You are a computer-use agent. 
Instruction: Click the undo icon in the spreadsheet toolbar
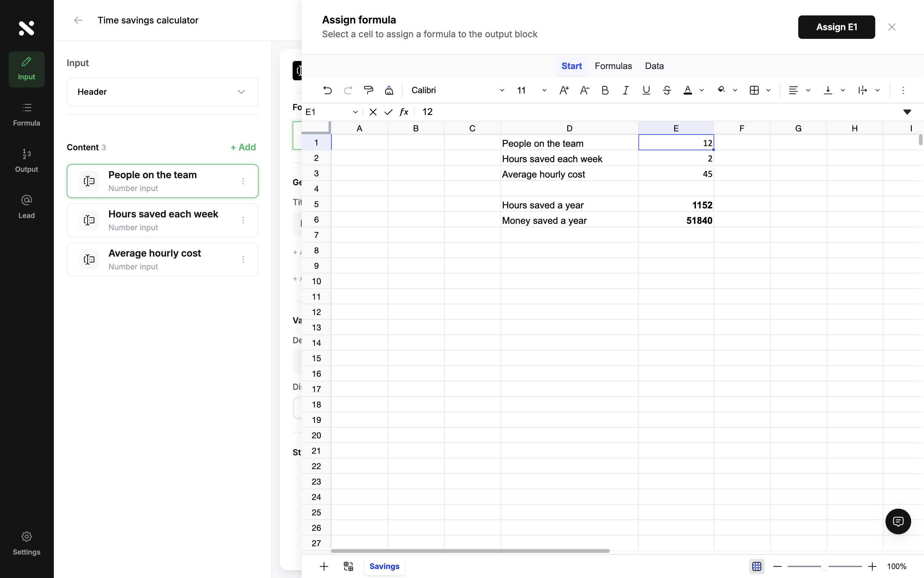(x=327, y=90)
